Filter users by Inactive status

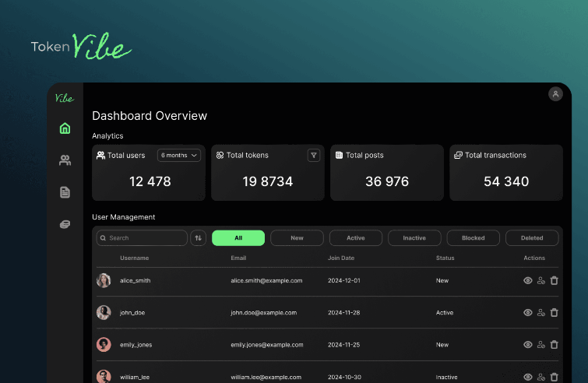414,238
